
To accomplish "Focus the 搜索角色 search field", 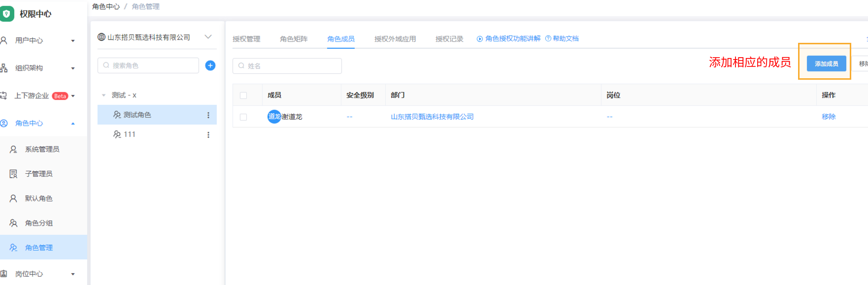I will click(148, 65).
